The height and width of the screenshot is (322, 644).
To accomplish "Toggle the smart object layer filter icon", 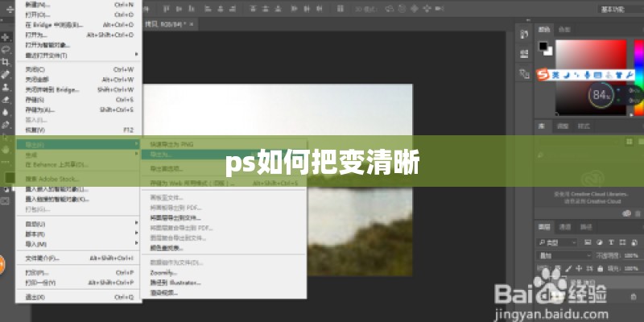I will pyautogui.click(x=634, y=242).
